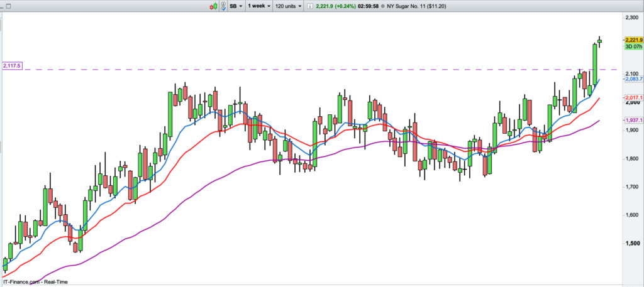This screenshot has width=644, height=287.
Task: Open the SB symbol dropdown
Action: coord(236,6)
